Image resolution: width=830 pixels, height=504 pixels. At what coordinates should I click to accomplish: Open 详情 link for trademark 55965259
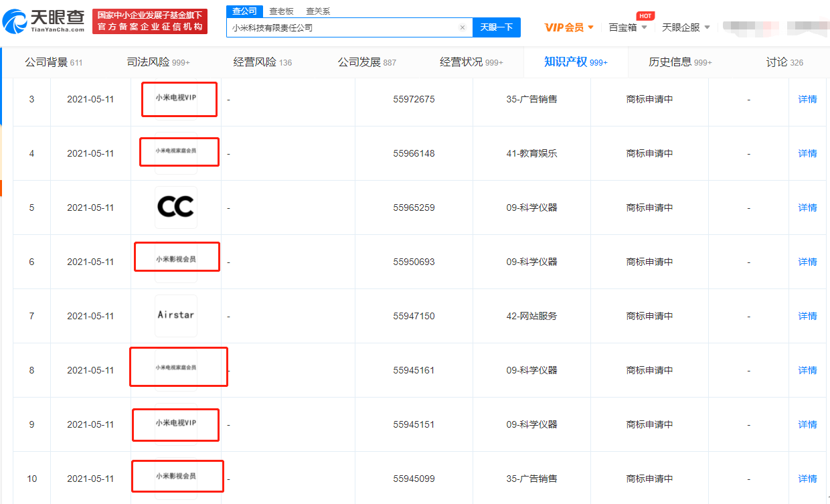click(x=807, y=207)
